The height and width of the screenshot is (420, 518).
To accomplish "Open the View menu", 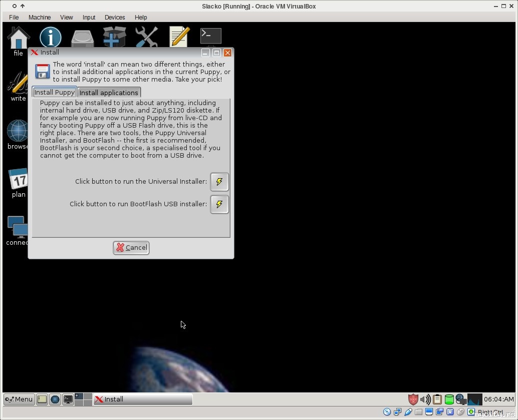I will tap(67, 17).
